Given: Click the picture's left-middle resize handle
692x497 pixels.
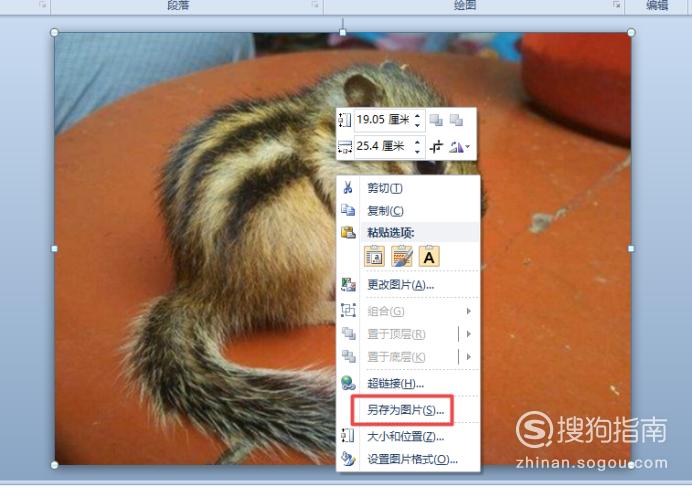Looking at the screenshot, I should (54, 248).
